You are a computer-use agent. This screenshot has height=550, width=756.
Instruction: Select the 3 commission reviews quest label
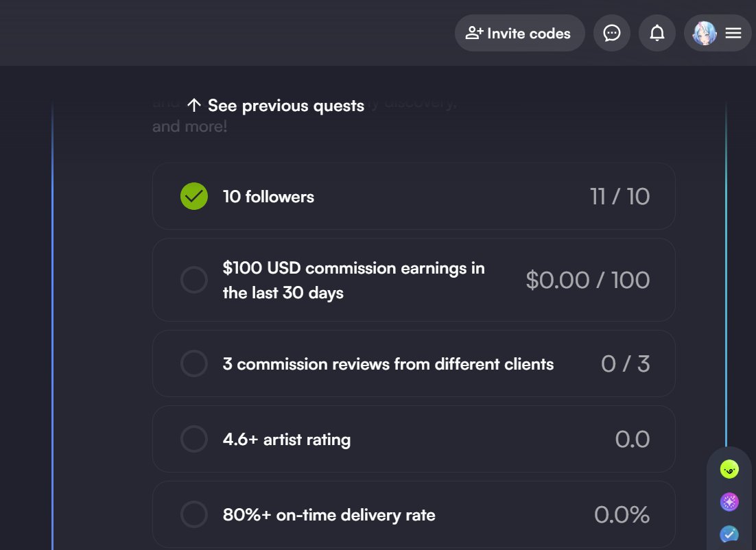[x=388, y=364]
